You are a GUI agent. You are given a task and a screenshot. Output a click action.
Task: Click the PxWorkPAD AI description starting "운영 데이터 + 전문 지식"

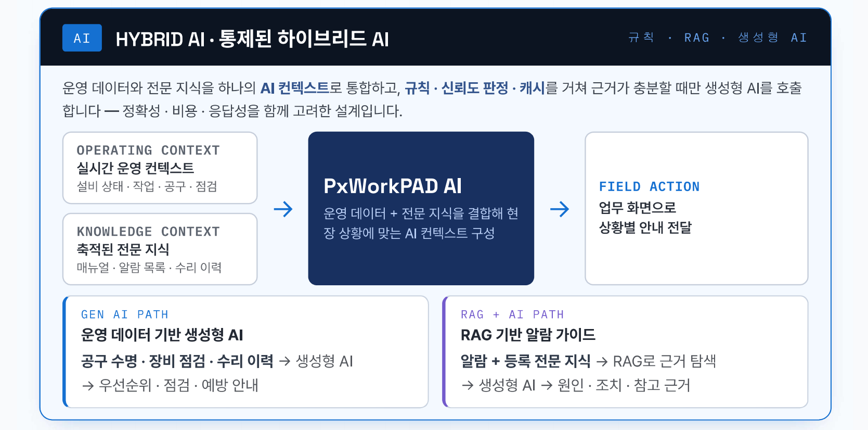(x=421, y=223)
